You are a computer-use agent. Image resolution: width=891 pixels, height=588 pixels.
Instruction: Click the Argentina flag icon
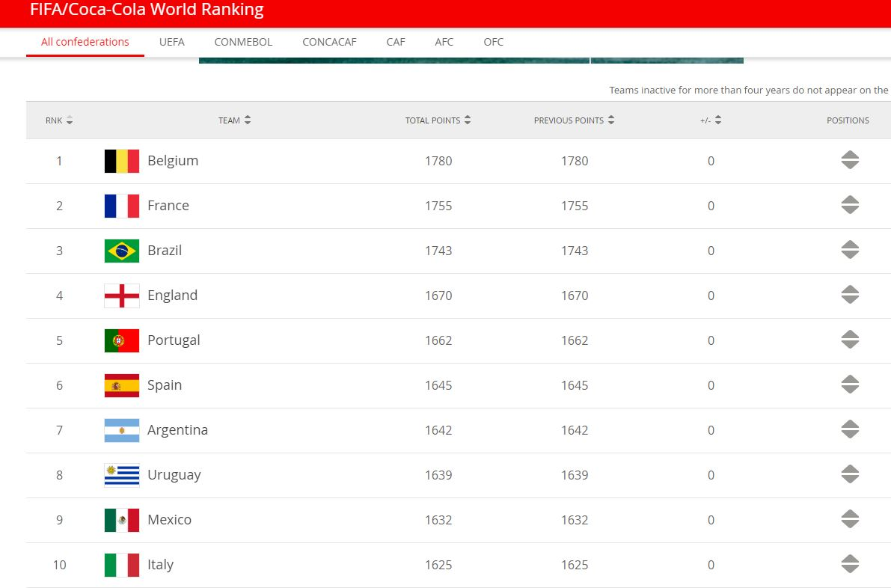[x=121, y=430]
